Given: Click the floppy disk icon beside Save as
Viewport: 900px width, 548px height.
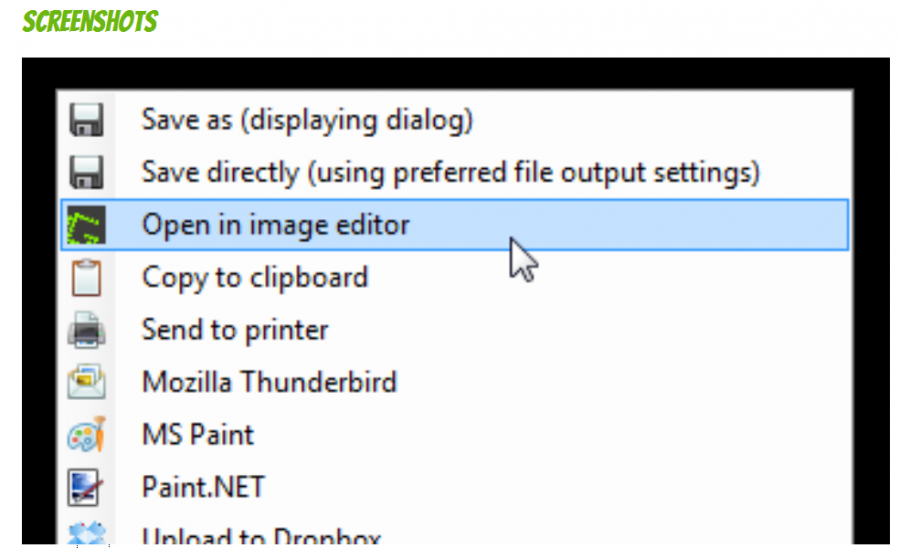Looking at the screenshot, I should (87, 119).
